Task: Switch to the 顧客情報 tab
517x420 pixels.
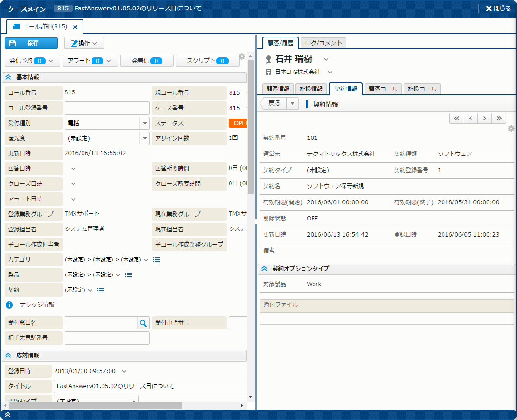Action: tap(278, 89)
